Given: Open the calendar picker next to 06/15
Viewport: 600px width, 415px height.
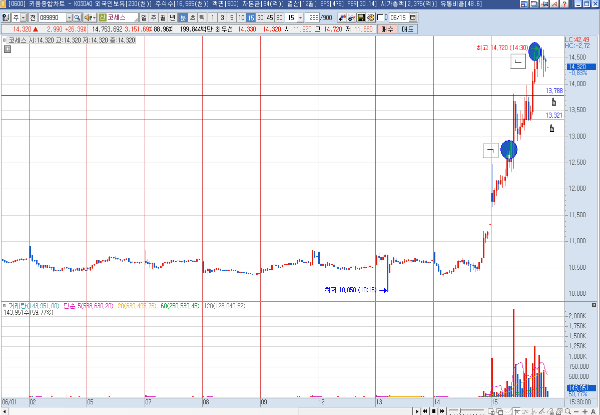Looking at the screenshot, I should [413, 18].
